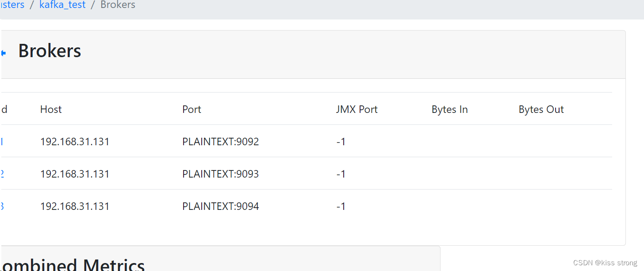The image size is (644, 271).
Task: Click the -1 JMX Port value for broker 3
Action: [x=341, y=206]
